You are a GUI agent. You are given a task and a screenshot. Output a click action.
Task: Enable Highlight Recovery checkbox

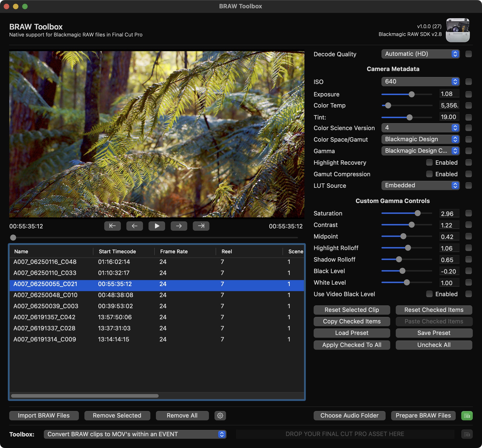(x=429, y=162)
